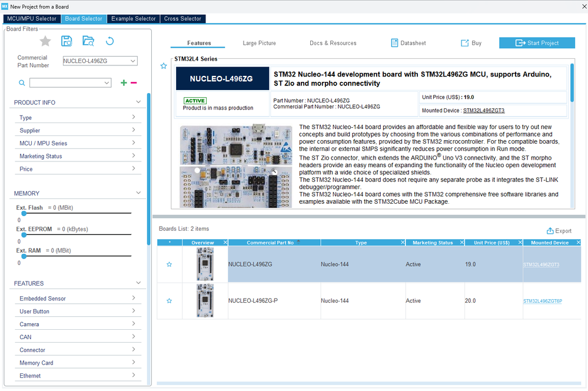588x391 pixels.
Task: Collapse the PRODUCT INFO section
Action: [138, 102]
